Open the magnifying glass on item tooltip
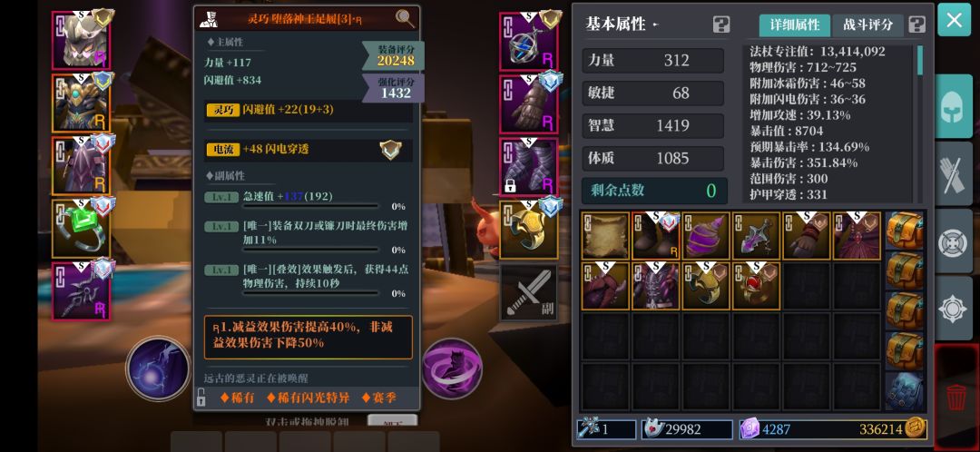The image size is (980, 452). click(405, 19)
